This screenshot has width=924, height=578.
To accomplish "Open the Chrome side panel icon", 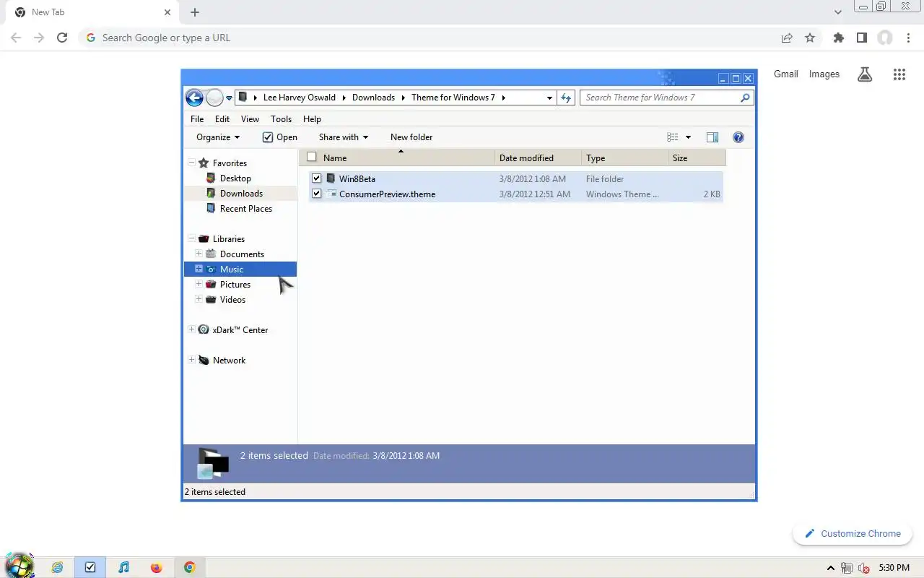I will [861, 38].
